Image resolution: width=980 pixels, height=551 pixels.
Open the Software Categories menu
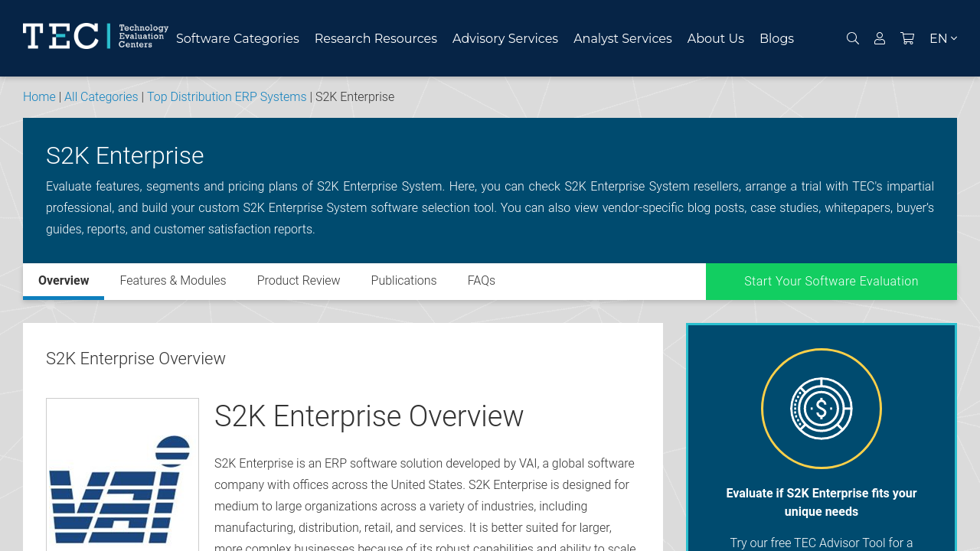tap(237, 38)
